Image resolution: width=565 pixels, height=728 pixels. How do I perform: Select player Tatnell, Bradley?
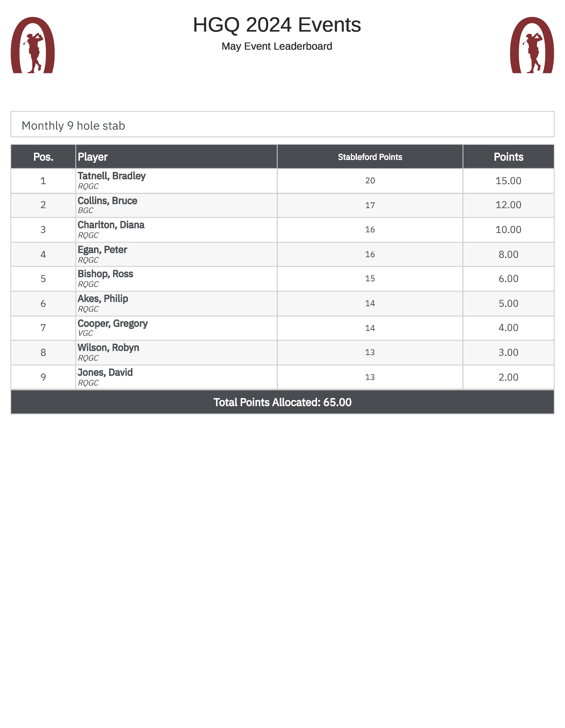[112, 176]
